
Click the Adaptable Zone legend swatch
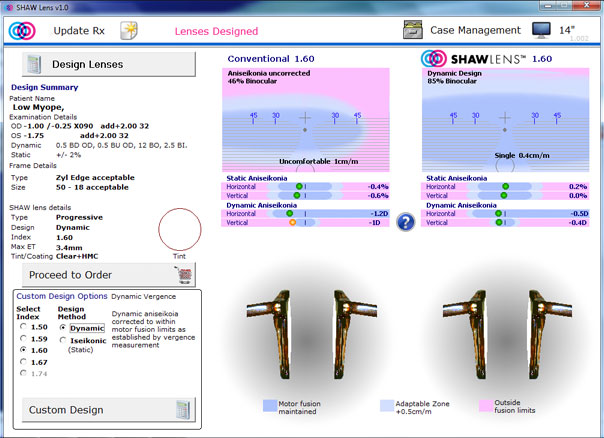[x=387, y=406]
